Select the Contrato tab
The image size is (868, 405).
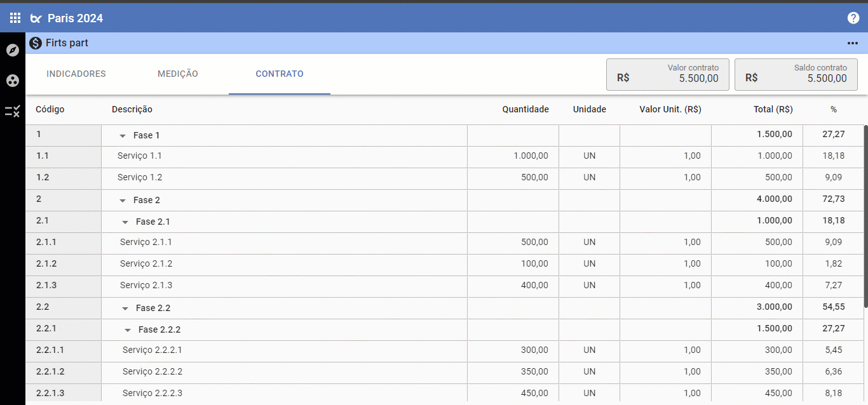click(x=280, y=74)
